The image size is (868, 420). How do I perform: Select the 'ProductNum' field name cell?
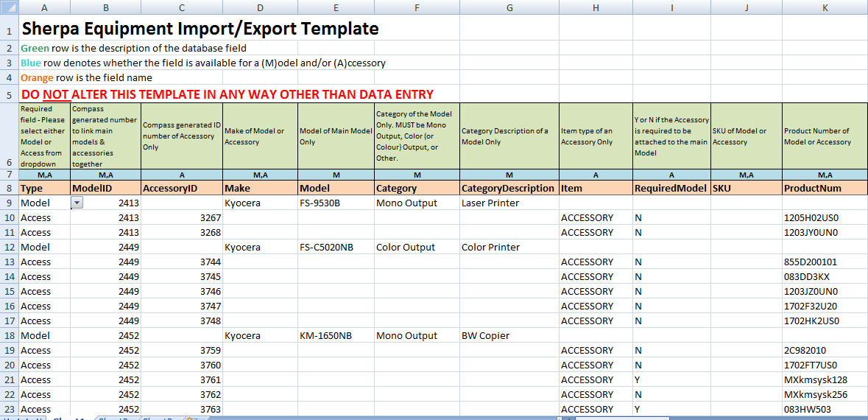825,189
